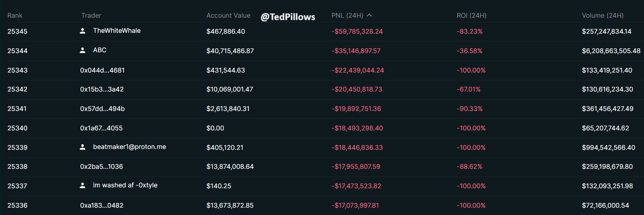This screenshot has width=644, height=215.
Task: Select trader address 0x57dd...494b
Action: [x=102, y=109]
